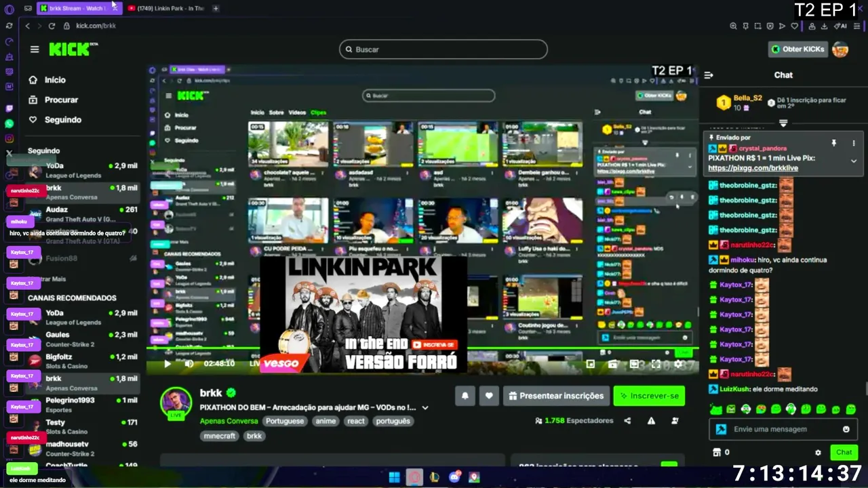Screen dimensions: 868x488
Task: Report stream with warning triangle icon
Action: click(651, 420)
